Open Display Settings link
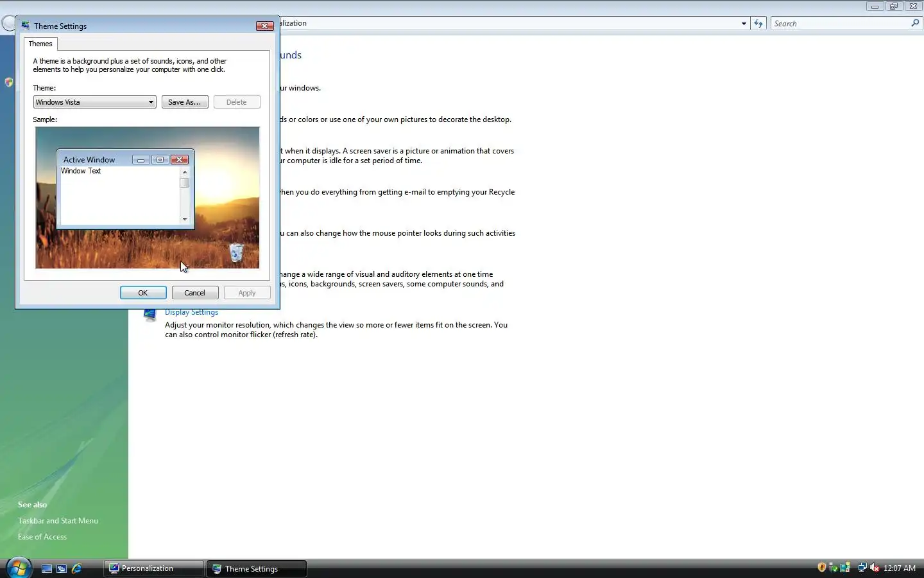This screenshot has width=924, height=578. [191, 312]
